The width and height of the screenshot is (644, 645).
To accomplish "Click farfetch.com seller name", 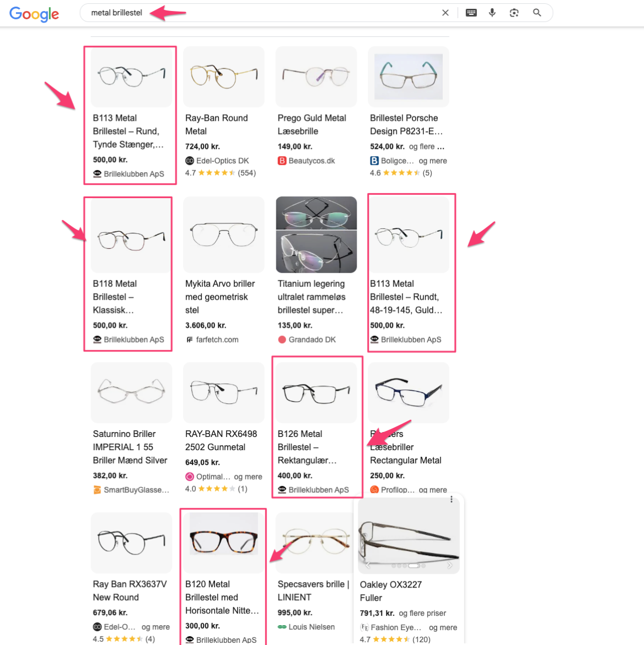I will pyautogui.click(x=217, y=340).
